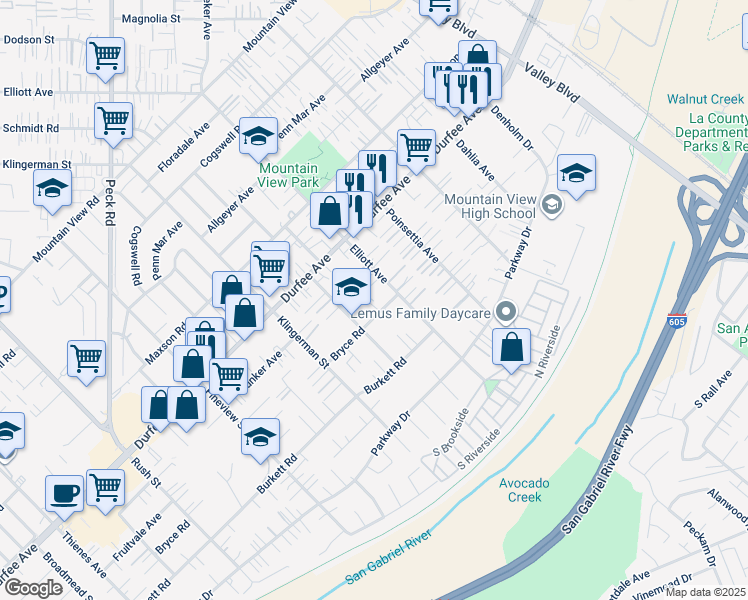748x600 pixels.
Task: Select the restaurant marker east of Mountain View Park
Action: click(377, 167)
